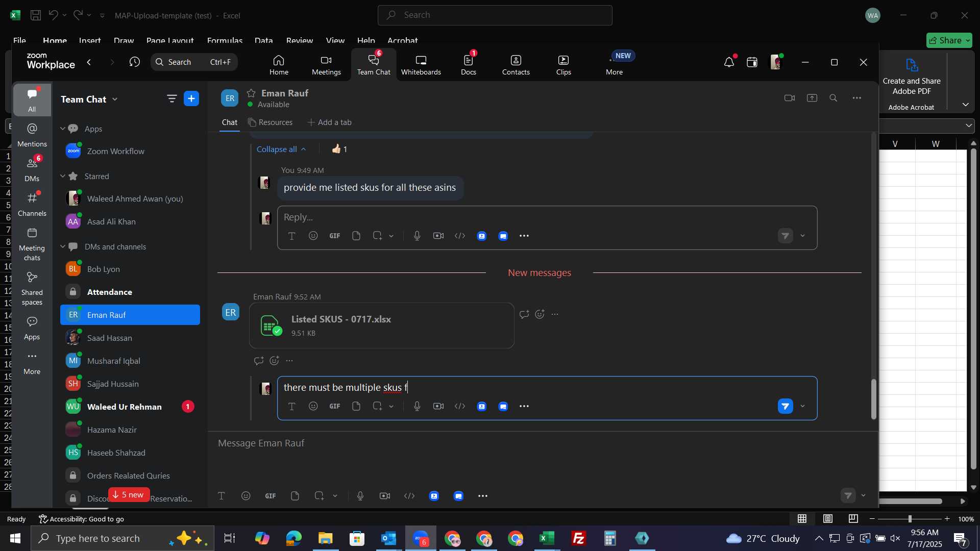980x551 pixels.
Task: Open send options arrow in the bottom message bar
Action: pyautogui.click(x=864, y=495)
